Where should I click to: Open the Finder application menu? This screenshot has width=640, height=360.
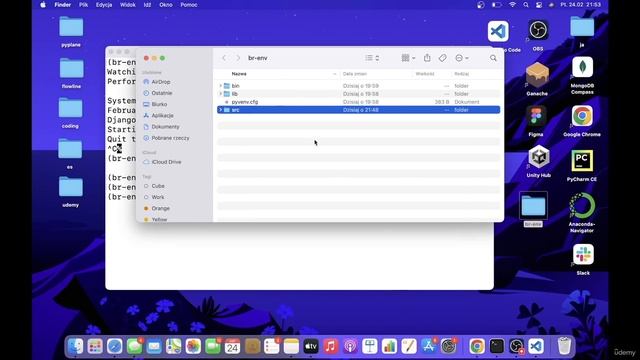(63, 5)
